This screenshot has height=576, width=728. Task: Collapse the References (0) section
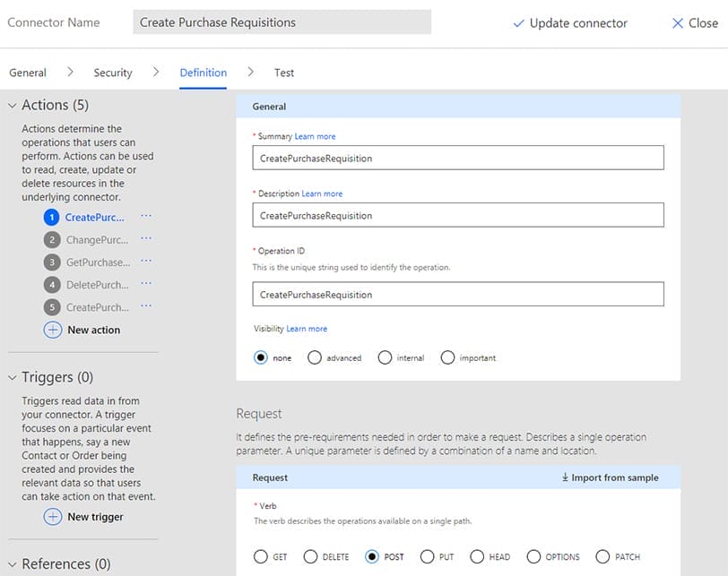pyautogui.click(x=12, y=564)
